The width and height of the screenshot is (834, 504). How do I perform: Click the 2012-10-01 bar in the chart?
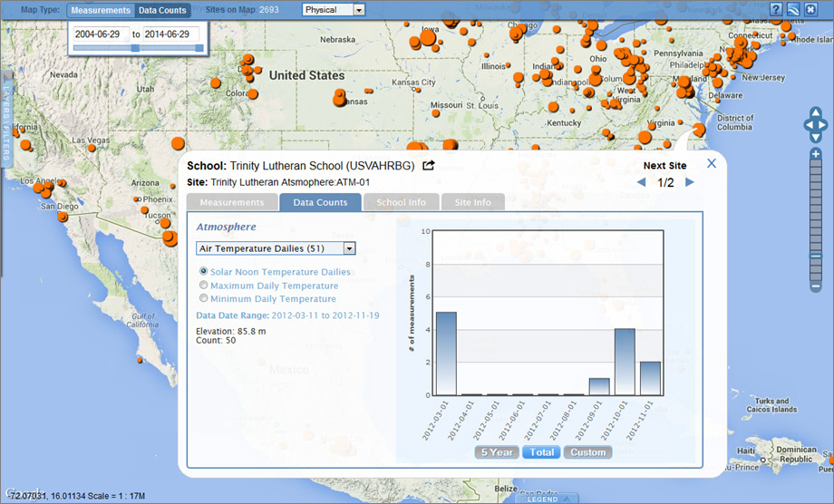click(625, 362)
